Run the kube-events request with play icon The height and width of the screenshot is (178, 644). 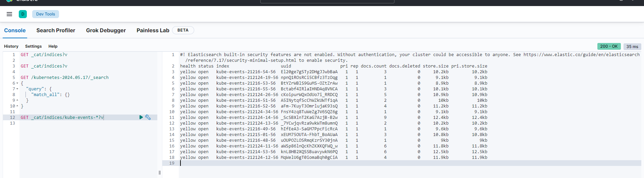click(141, 117)
